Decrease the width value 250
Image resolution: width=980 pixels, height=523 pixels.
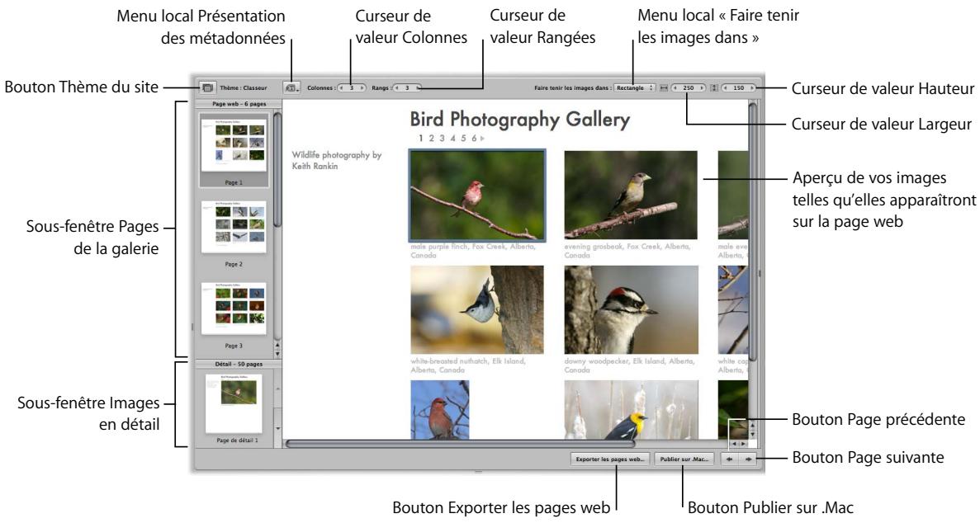click(675, 88)
